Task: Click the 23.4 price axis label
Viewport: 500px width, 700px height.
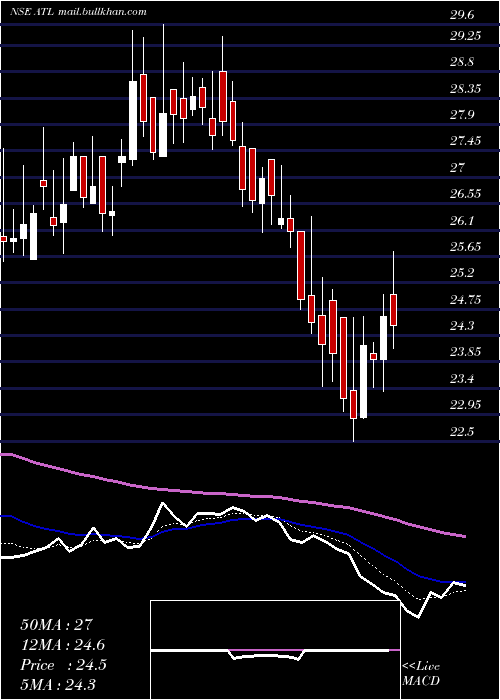Action: (462, 379)
